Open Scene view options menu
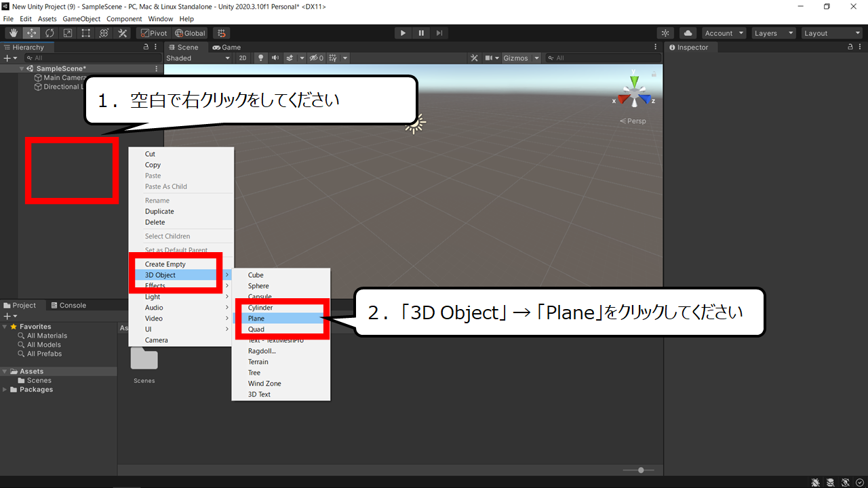The image size is (868, 488). click(x=656, y=47)
